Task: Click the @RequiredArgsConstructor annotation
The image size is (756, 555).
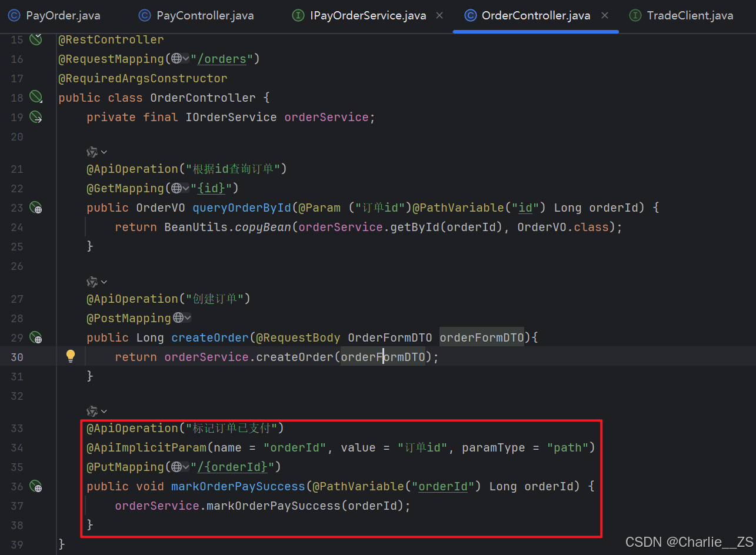Action: click(x=143, y=78)
